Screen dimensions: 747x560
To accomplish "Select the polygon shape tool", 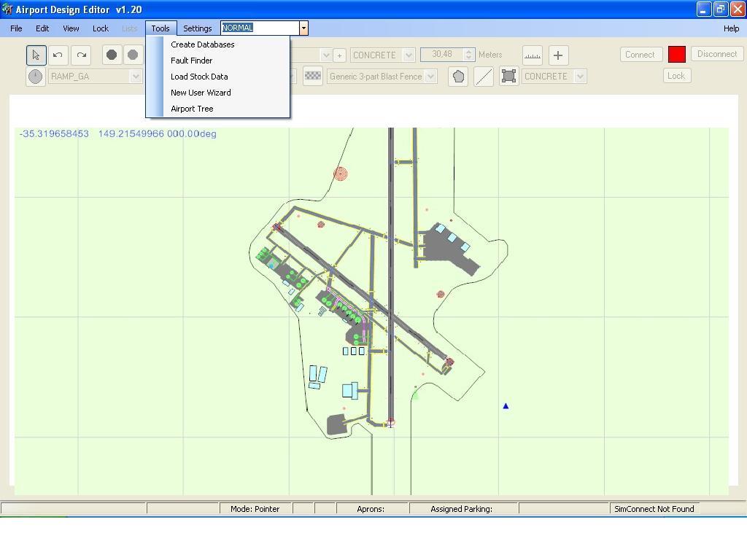I will point(458,77).
